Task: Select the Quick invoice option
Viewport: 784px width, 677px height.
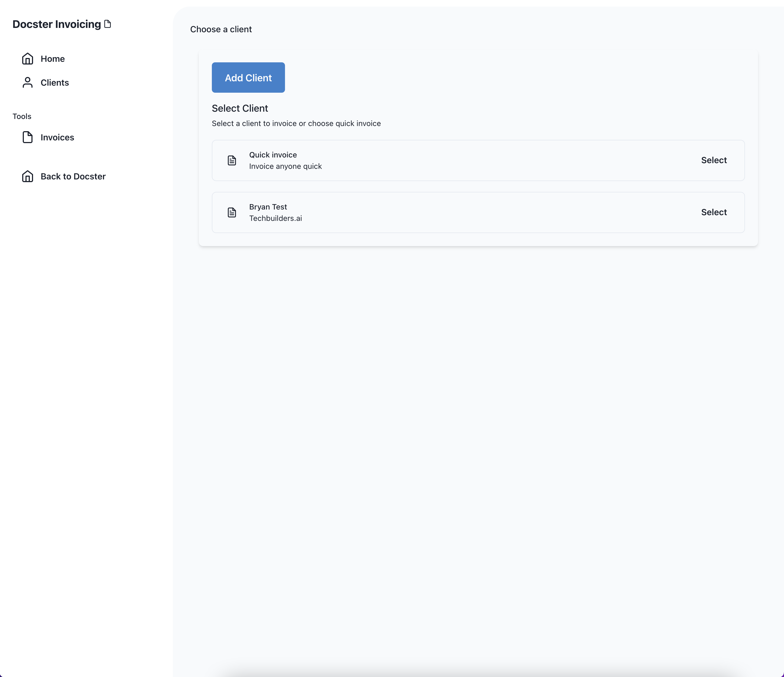Action: (714, 160)
